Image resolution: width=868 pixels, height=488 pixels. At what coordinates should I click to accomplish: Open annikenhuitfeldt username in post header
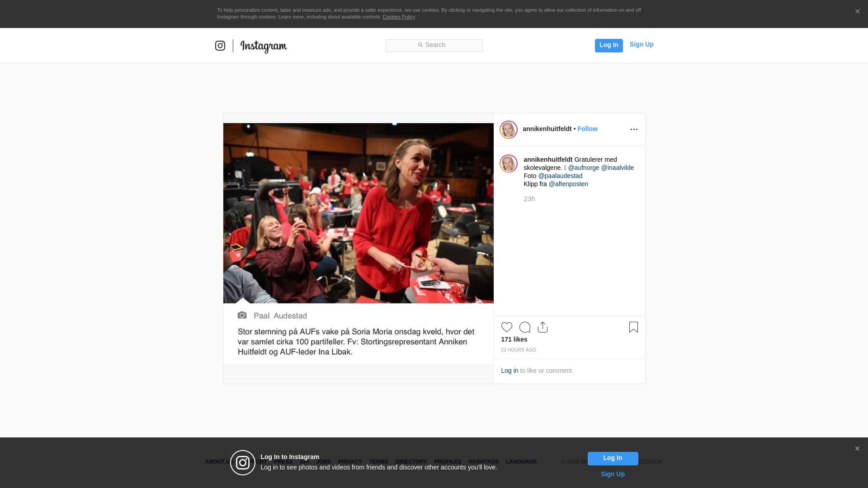547,129
